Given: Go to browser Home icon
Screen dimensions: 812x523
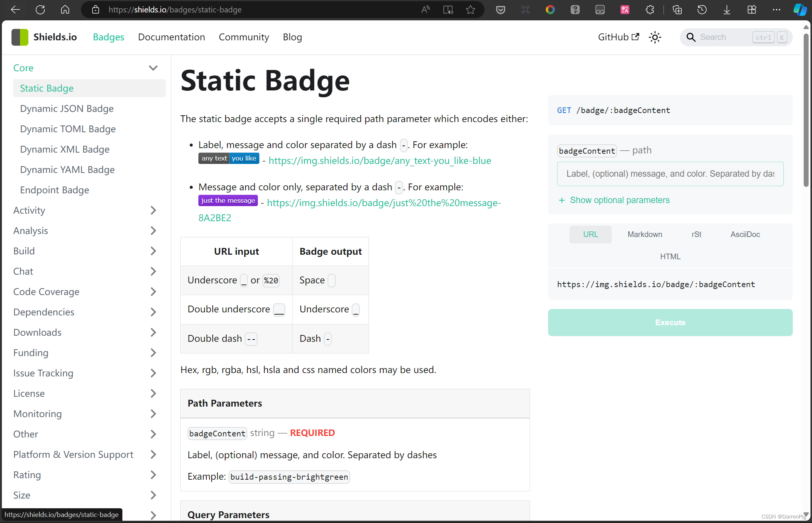Looking at the screenshot, I should pos(65,10).
